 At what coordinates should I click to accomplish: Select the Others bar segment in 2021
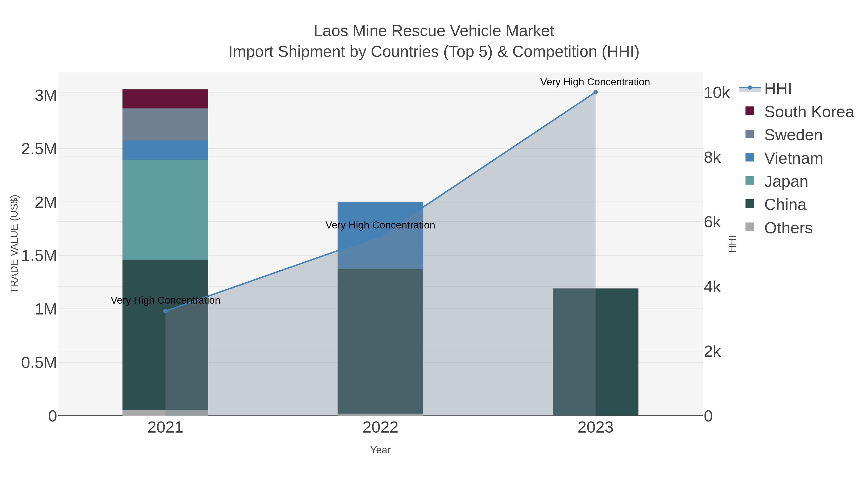pos(165,413)
